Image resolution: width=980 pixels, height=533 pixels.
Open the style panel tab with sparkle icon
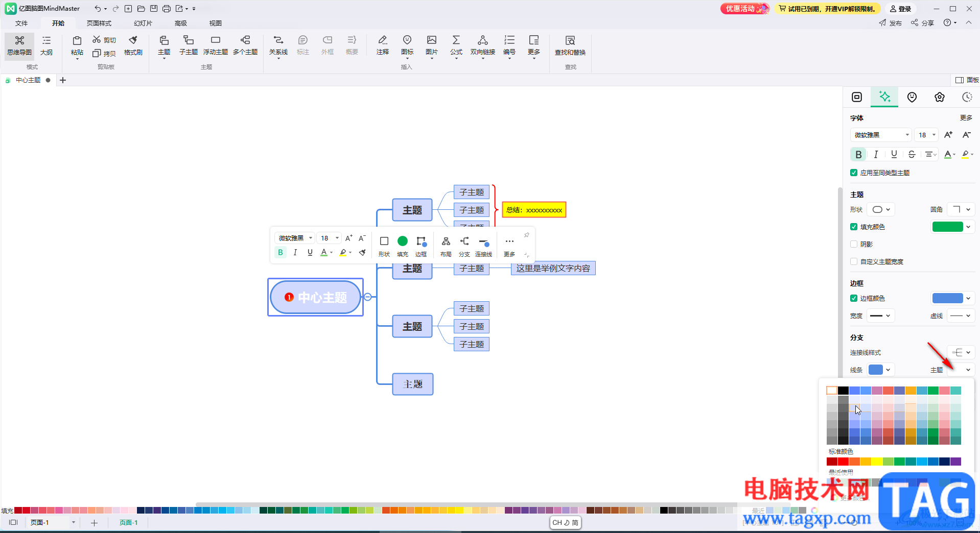click(x=884, y=96)
